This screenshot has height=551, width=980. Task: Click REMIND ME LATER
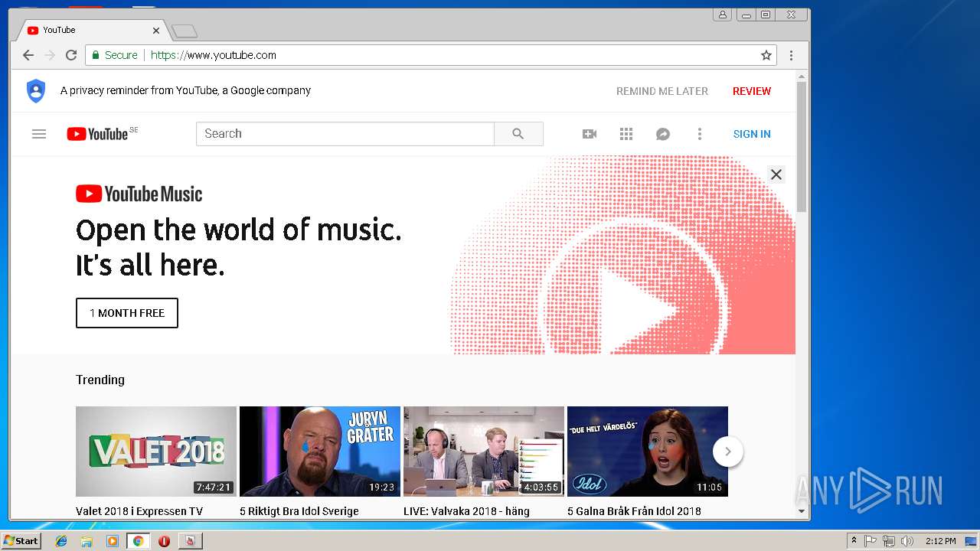tap(662, 91)
